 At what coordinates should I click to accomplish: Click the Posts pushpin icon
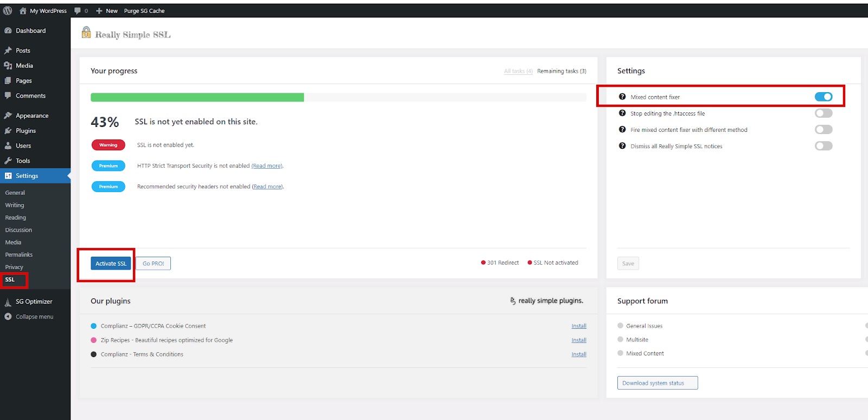(8, 50)
